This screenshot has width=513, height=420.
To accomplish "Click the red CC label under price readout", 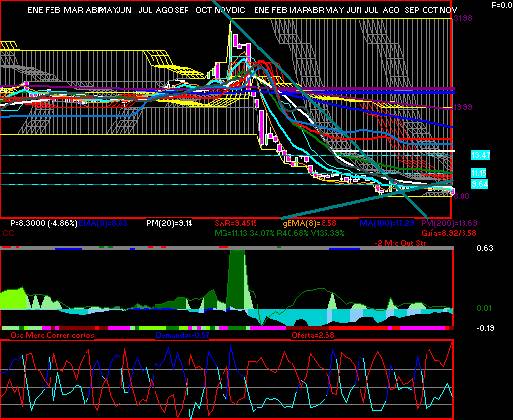I will point(8,233).
